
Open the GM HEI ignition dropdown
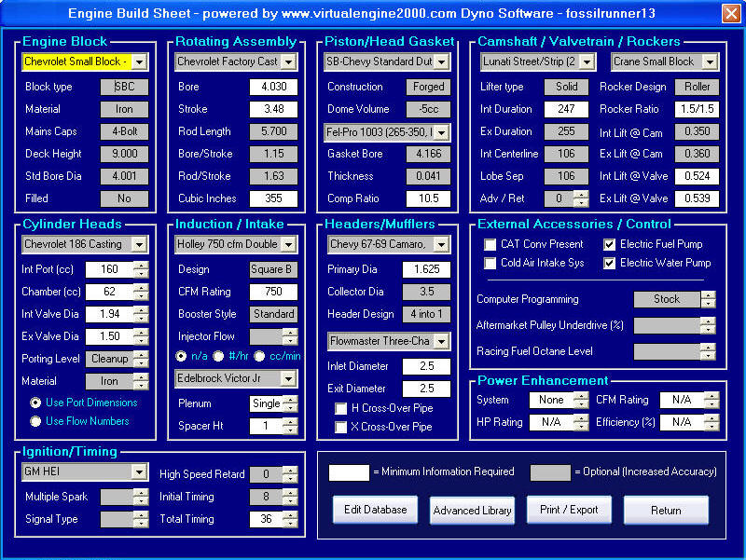coord(139,472)
